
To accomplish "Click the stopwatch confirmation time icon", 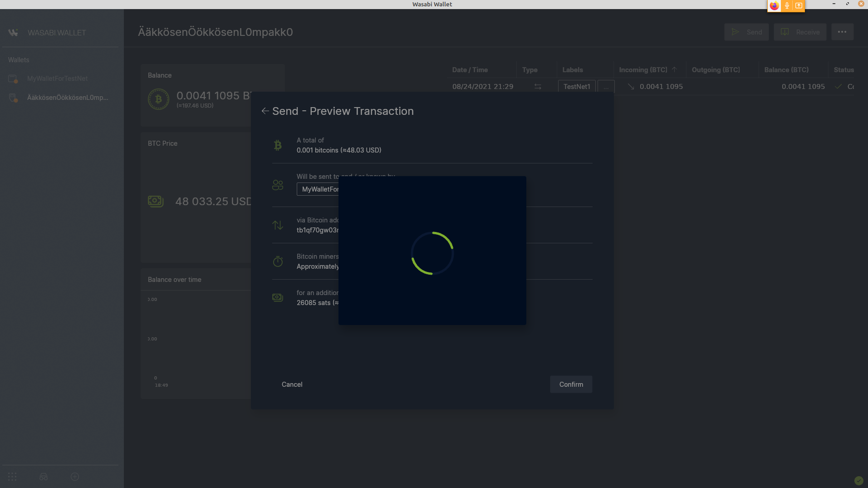I will 278,261.
